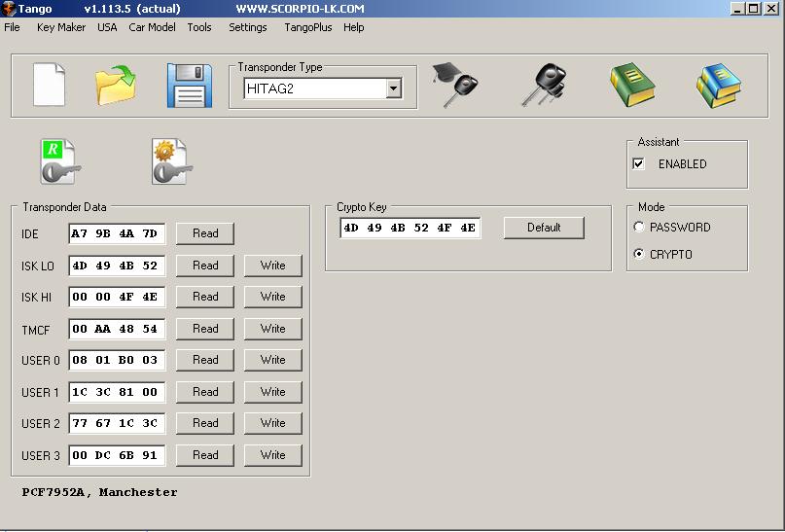This screenshot has height=532, width=785.
Task: Expand the Transponder Type dropdown arrow
Action: pyautogui.click(x=394, y=89)
